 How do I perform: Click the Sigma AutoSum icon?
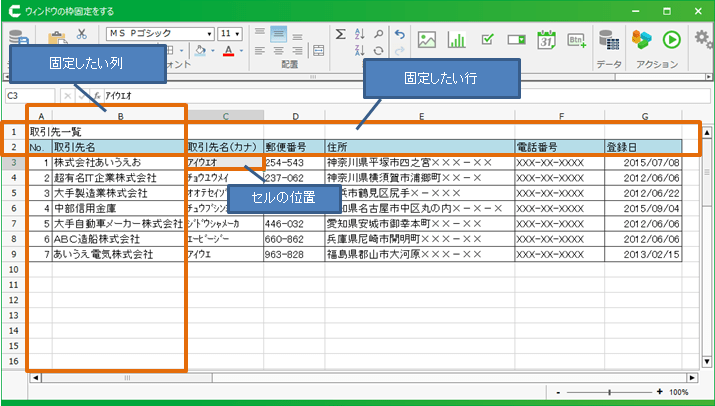tap(340, 32)
